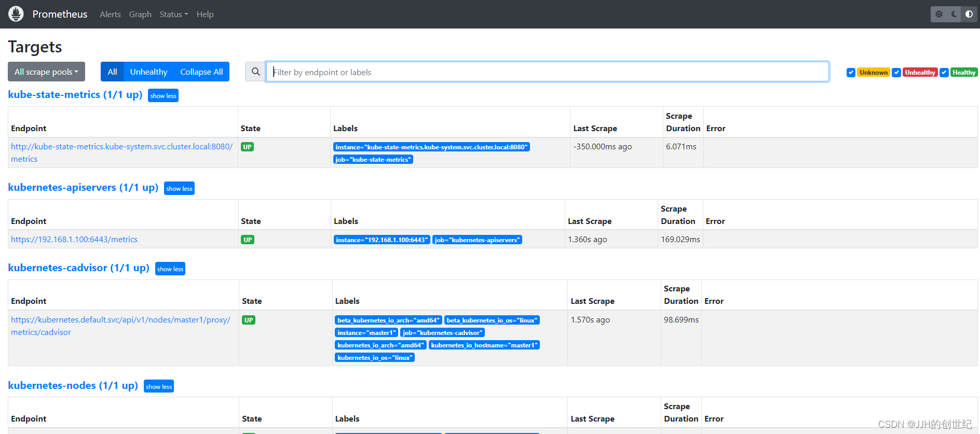This screenshot has width=980, height=434.
Task: Open the Status dropdown menu
Action: (173, 14)
